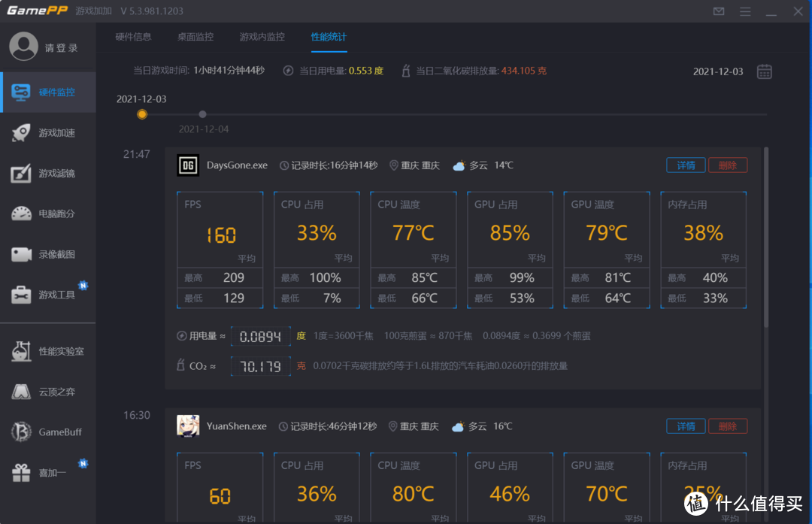The image size is (812, 524).
Task: Switch to 硬件信息 tab
Action: [x=133, y=37]
